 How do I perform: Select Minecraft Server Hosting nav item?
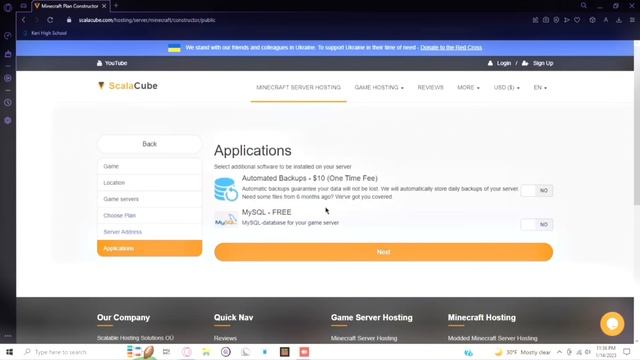pyautogui.click(x=298, y=87)
